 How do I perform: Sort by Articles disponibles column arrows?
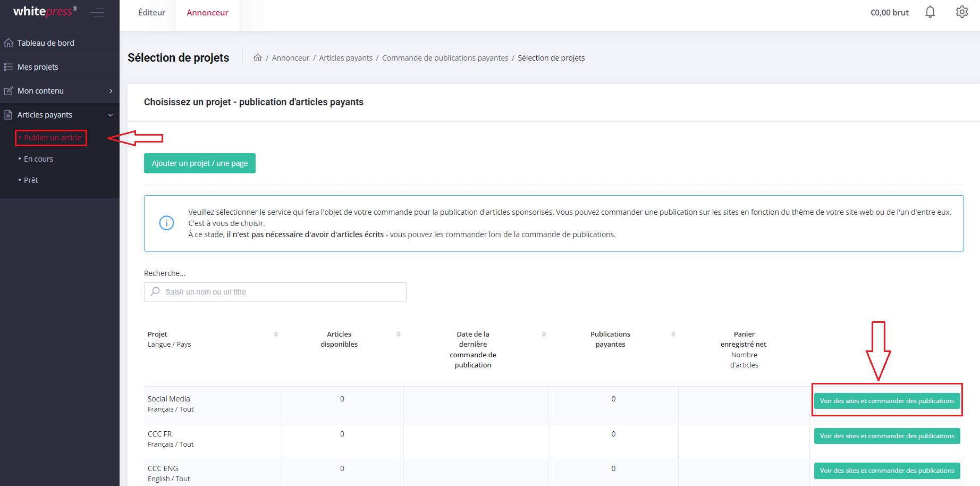(x=399, y=334)
